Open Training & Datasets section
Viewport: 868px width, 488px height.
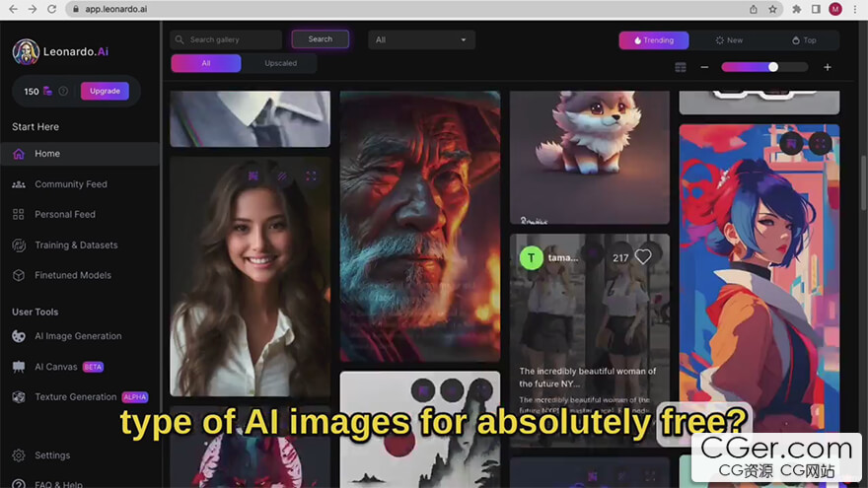tap(76, 245)
